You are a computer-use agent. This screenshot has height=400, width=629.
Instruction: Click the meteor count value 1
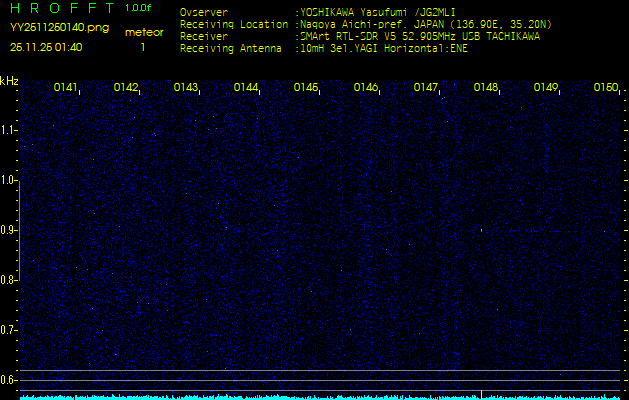[x=143, y=47]
